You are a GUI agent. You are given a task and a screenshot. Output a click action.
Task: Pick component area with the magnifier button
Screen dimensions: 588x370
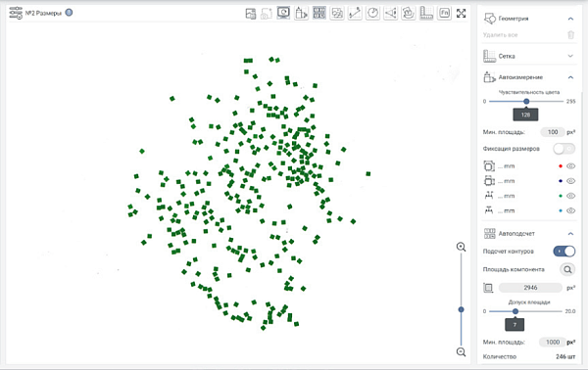point(567,269)
